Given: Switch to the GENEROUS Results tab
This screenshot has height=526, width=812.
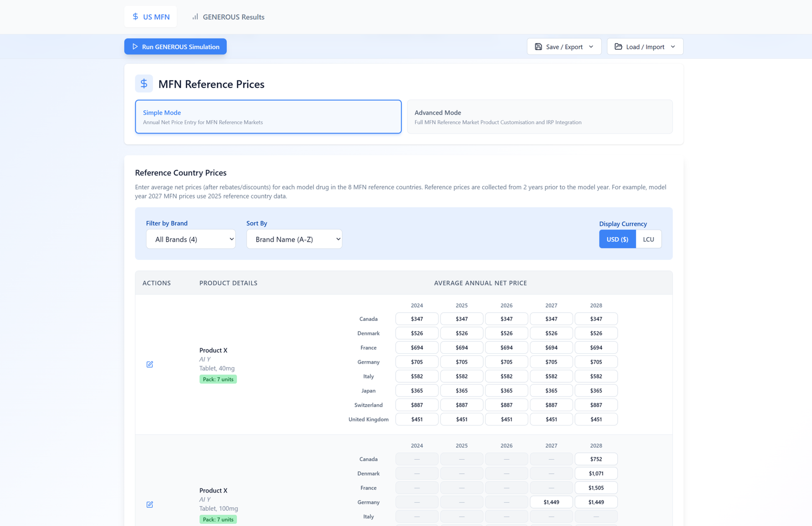Looking at the screenshot, I should (x=228, y=17).
